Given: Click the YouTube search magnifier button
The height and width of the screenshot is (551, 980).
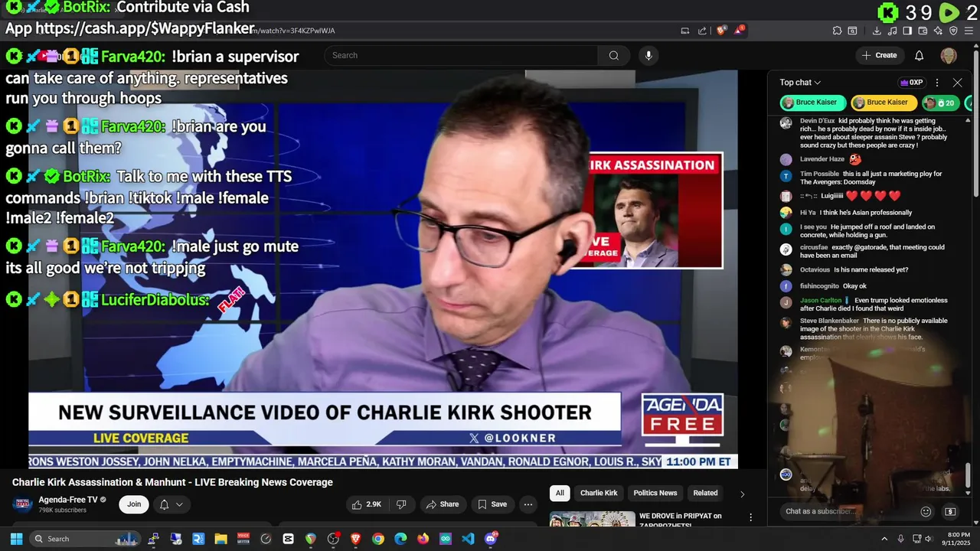Looking at the screenshot, I should pyautogui.click(x=614, y=55).
